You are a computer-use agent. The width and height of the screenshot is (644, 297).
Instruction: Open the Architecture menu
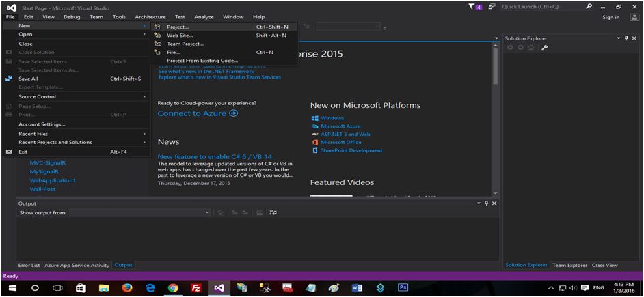coord(150,17)
